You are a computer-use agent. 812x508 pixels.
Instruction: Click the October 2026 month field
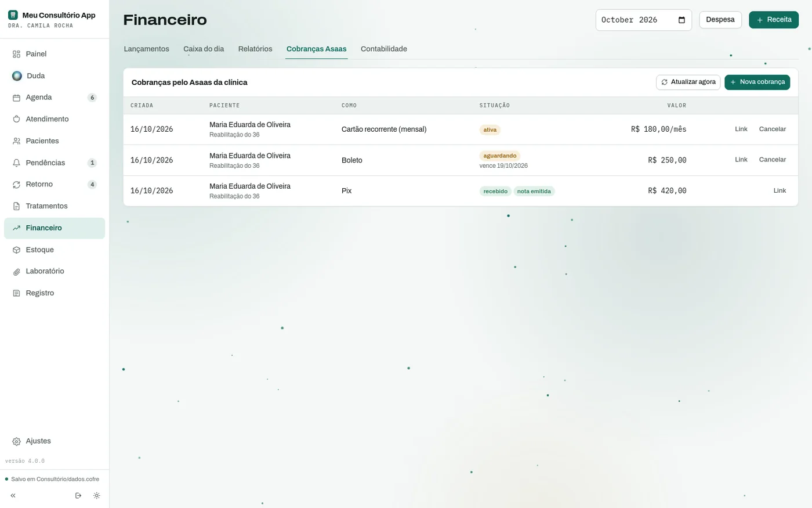click(644, 20)
